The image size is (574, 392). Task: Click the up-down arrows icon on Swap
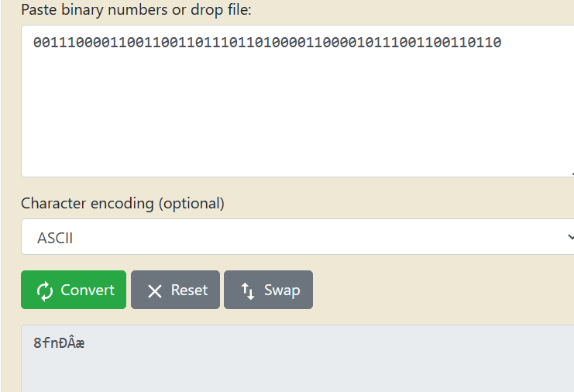(247, 291)
